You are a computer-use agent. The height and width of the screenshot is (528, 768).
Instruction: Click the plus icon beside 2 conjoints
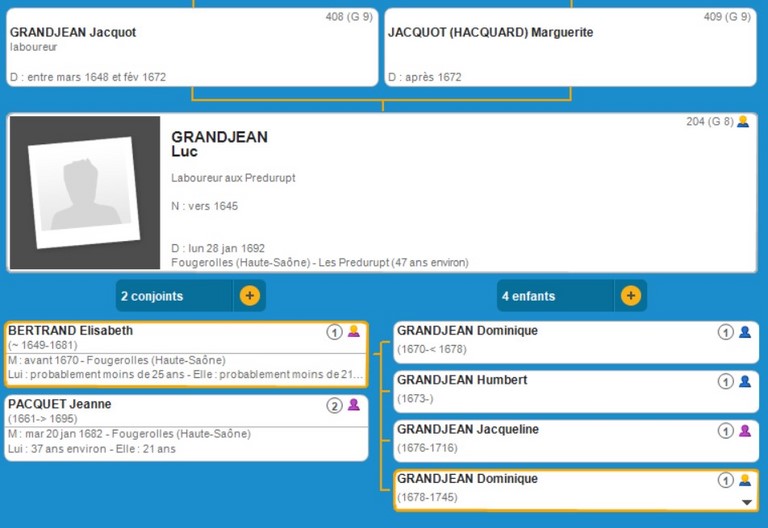pyautogui.click(x=249, y=296)
